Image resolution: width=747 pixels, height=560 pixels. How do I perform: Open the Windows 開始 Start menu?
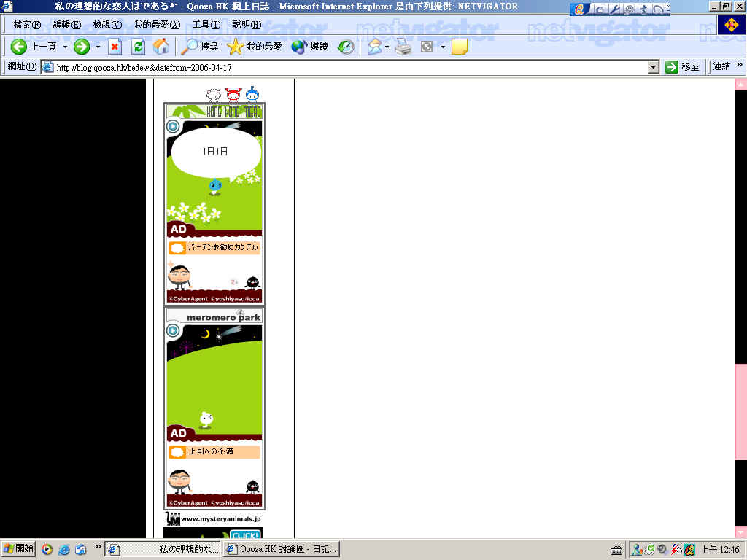(x=18, y=549)
